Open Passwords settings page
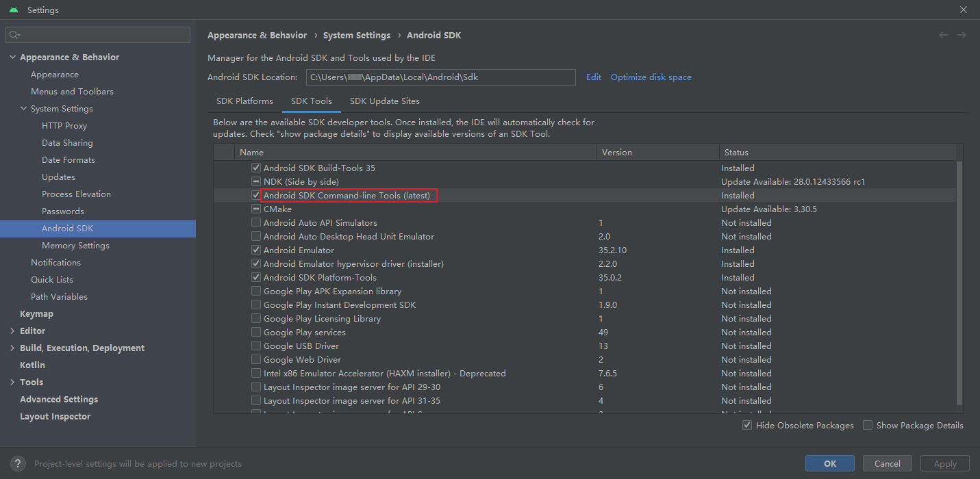Image resolution: width=980 pixels, height=479 pixels. 63,211
